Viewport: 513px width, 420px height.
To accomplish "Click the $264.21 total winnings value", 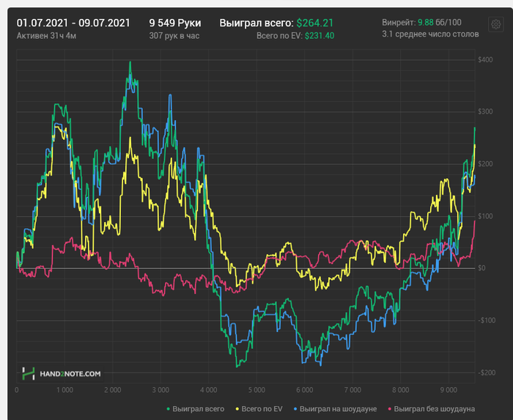I will point(314,23).
